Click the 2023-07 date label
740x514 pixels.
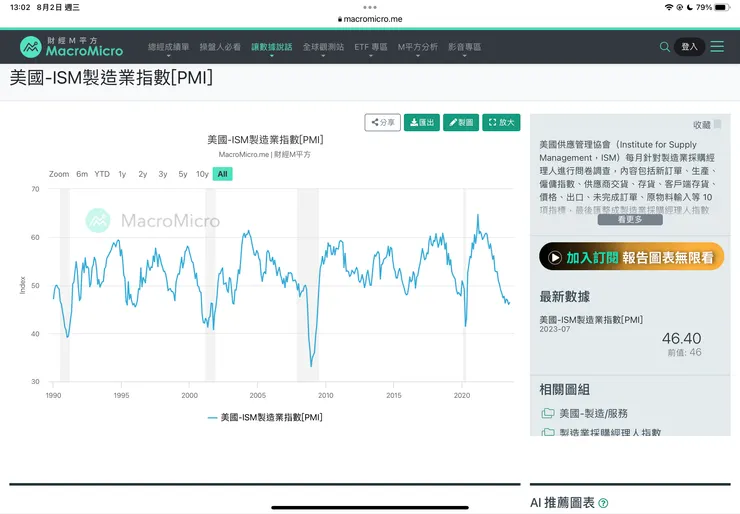coord(555,329)
